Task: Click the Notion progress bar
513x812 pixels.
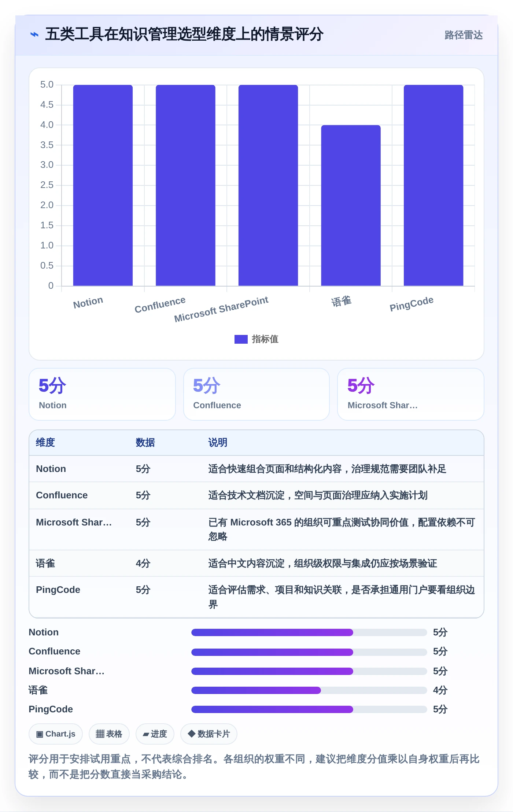Action: pos(309,632)
